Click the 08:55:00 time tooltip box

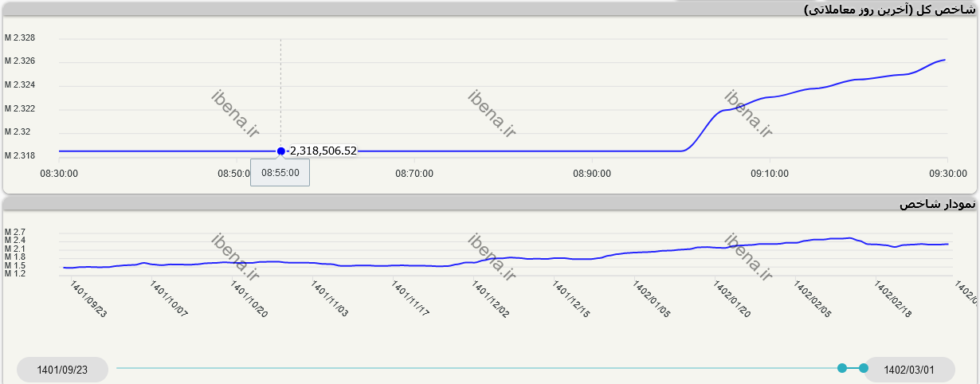pos(280,172)
